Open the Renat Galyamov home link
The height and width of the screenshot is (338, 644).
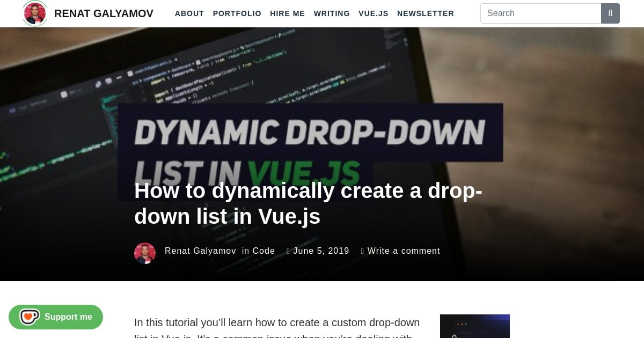[x=104, y=13]
